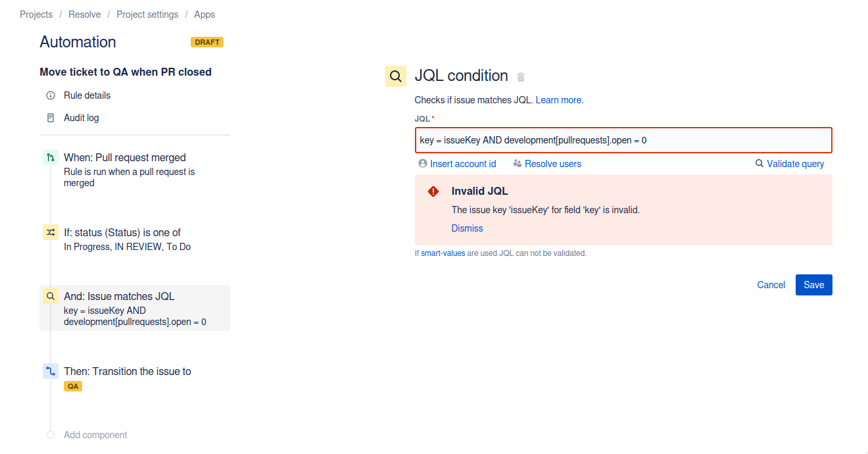The image size is (868, 454).
Task: Click the QA status lozenge
Action: (73, 386)
